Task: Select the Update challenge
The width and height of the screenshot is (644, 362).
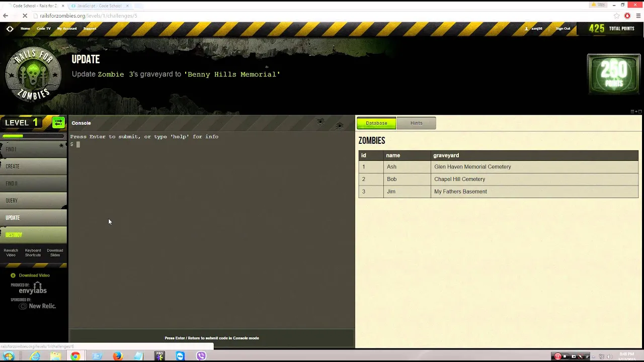Action: coord(33,218)
